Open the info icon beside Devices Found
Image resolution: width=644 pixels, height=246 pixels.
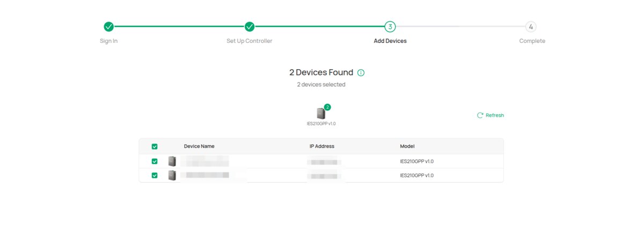(x=361, y=73)
